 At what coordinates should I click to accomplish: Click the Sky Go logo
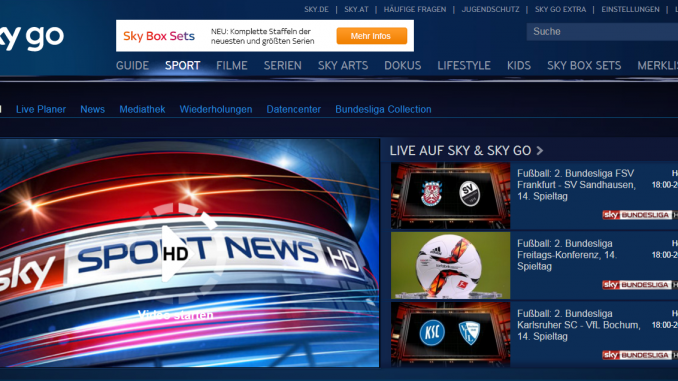point(32,38)
